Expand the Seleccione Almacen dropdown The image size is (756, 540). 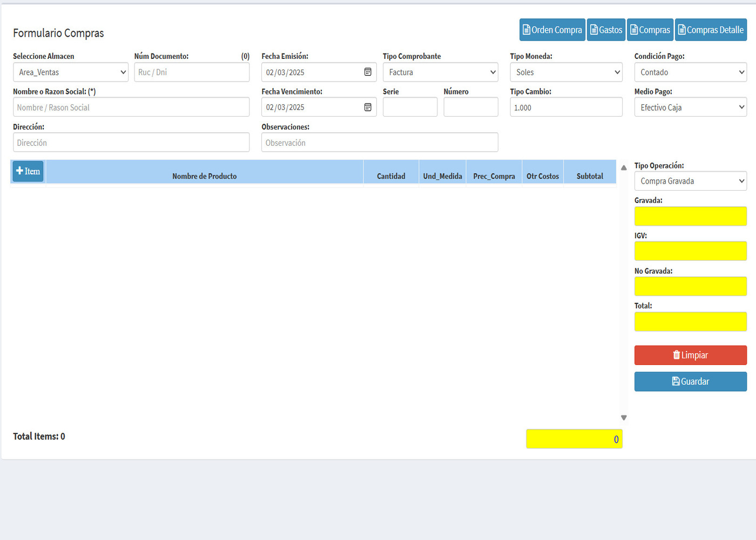[x=70, y=72]
